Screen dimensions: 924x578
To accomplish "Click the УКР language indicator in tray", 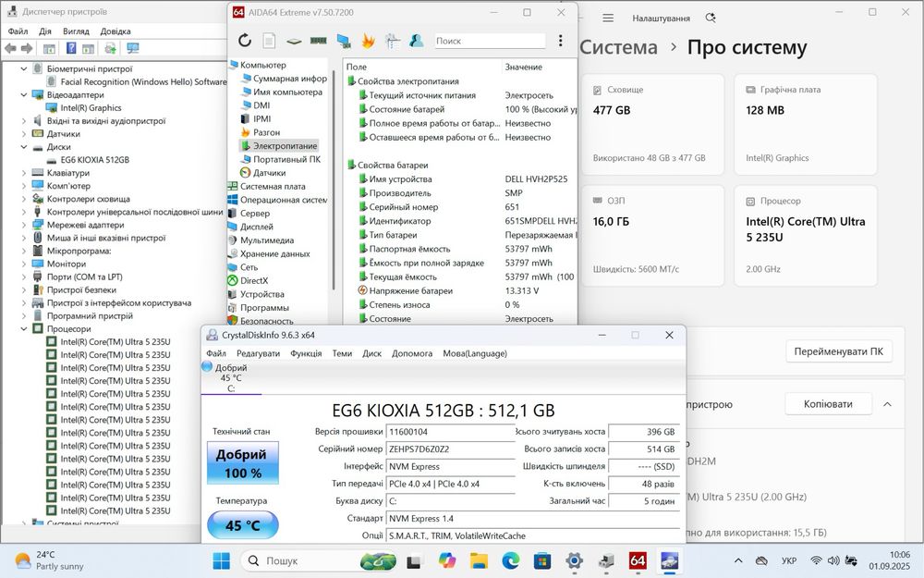I will coord(789,560).
